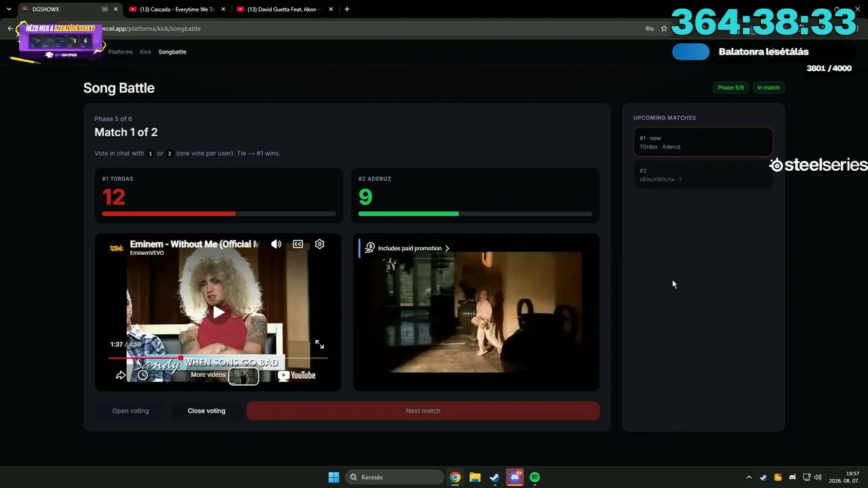Viewport: 868px width, 488px height.
Task: Go to the Platforms breadcrumb
Action: [121, 52]
